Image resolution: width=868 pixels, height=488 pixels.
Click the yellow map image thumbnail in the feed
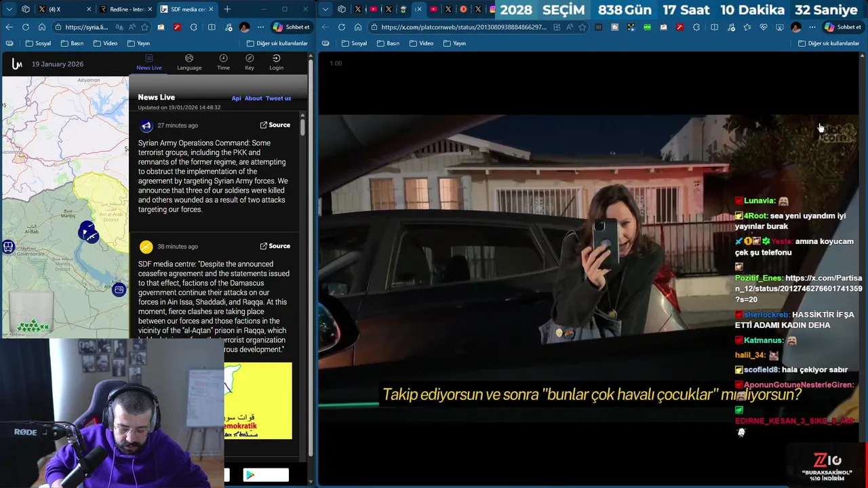(258, 401)
